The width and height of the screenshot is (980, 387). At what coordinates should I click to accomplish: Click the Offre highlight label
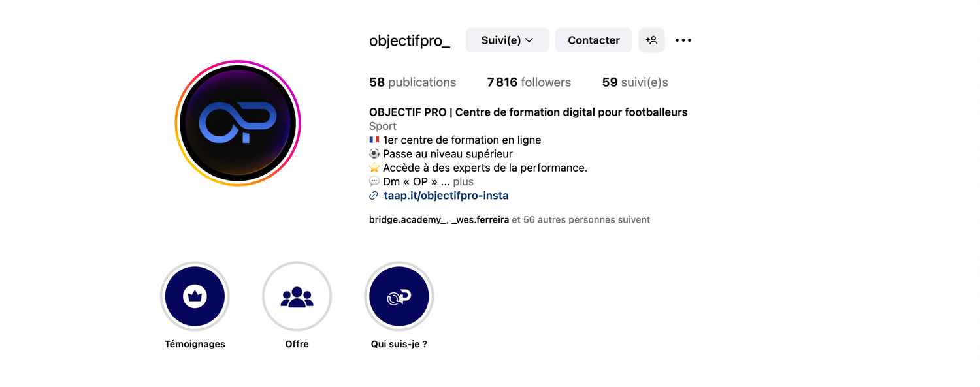(297, 344)
